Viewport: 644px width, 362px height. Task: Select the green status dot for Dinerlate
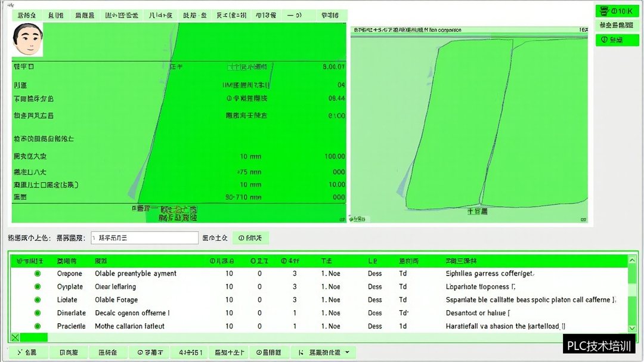click(38, 313)
